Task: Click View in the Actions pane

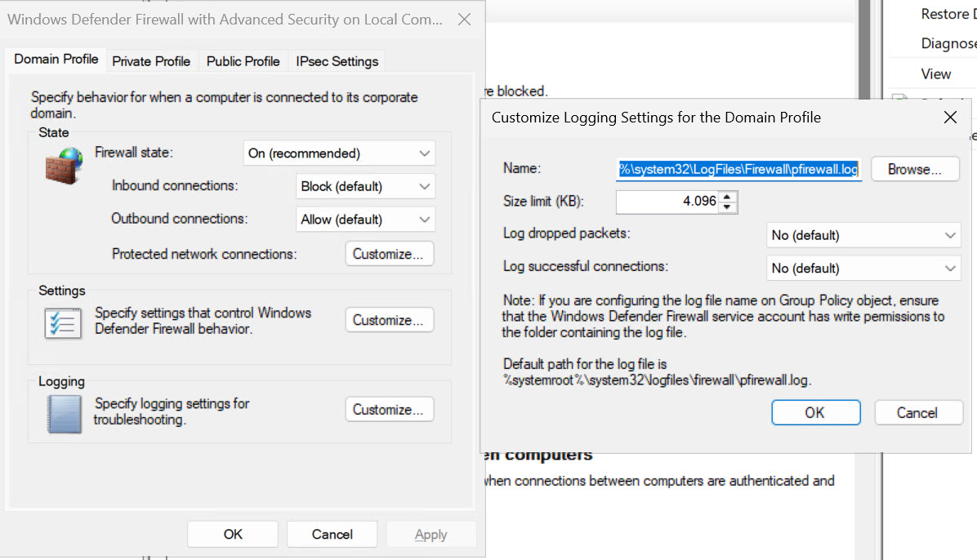Action: [936, 74]
